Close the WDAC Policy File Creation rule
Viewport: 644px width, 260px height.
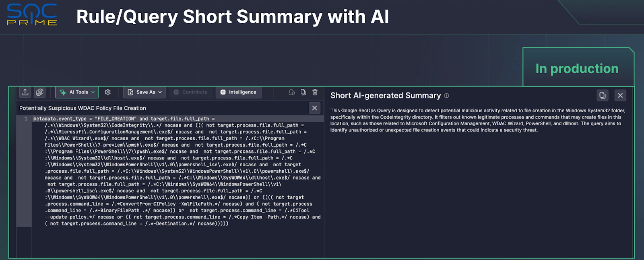(315, 108)
